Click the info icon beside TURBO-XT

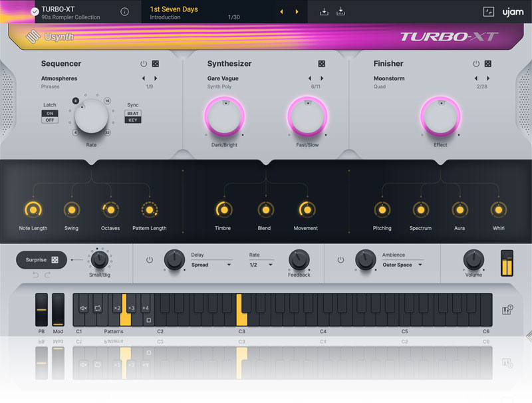click(x=124, y=11)
